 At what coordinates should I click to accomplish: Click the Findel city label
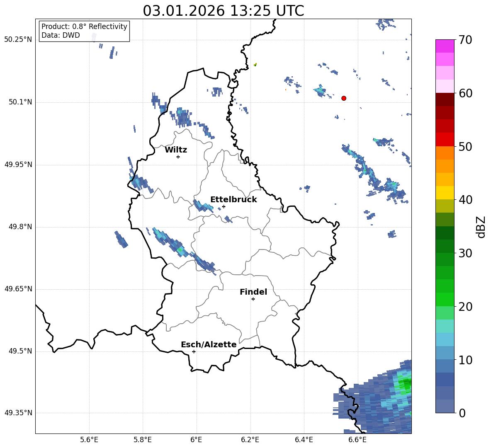click(x=253, y=292)
